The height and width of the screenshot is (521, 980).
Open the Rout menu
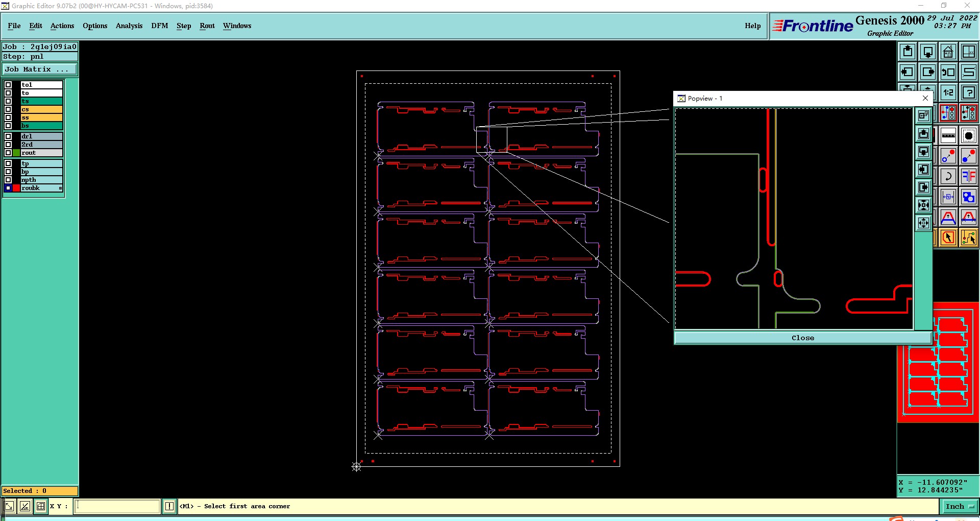pyautogui.click(x=207, y=26)
